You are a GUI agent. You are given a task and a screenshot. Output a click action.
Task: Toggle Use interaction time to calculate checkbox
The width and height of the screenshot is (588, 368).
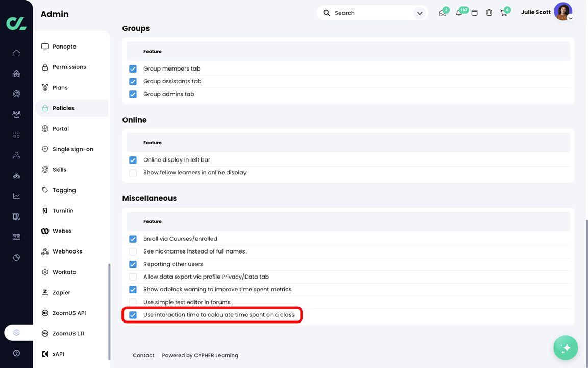tap(133, 315)
